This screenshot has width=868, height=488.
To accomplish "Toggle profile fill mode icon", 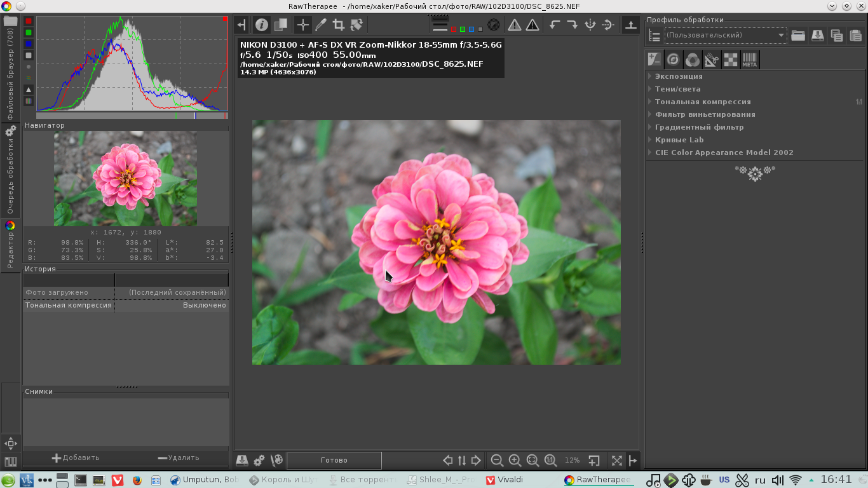I will click(x=654, y=35).
